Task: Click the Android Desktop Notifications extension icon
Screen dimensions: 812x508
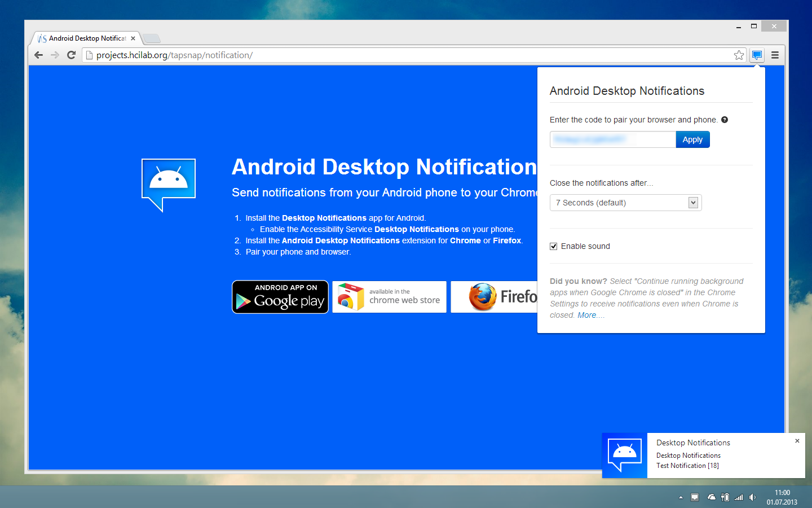Action: pos(757,55)
